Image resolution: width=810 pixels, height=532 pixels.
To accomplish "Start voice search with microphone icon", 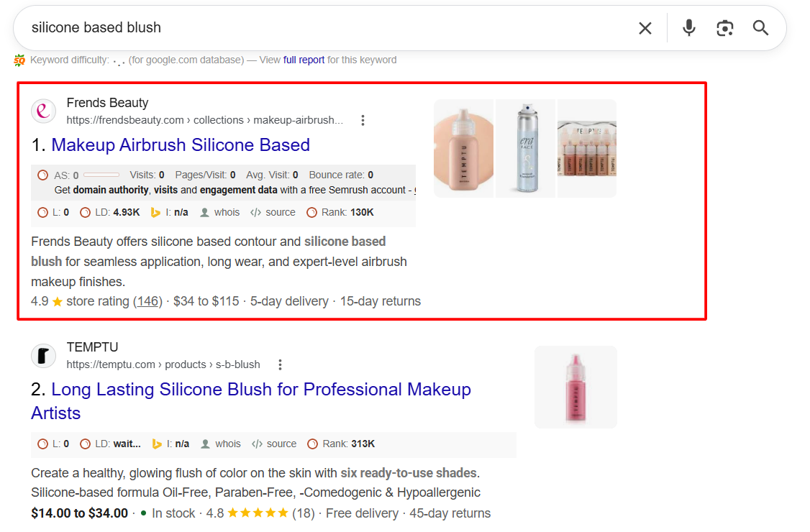I will pyautogui.click(x=688, y=28).
